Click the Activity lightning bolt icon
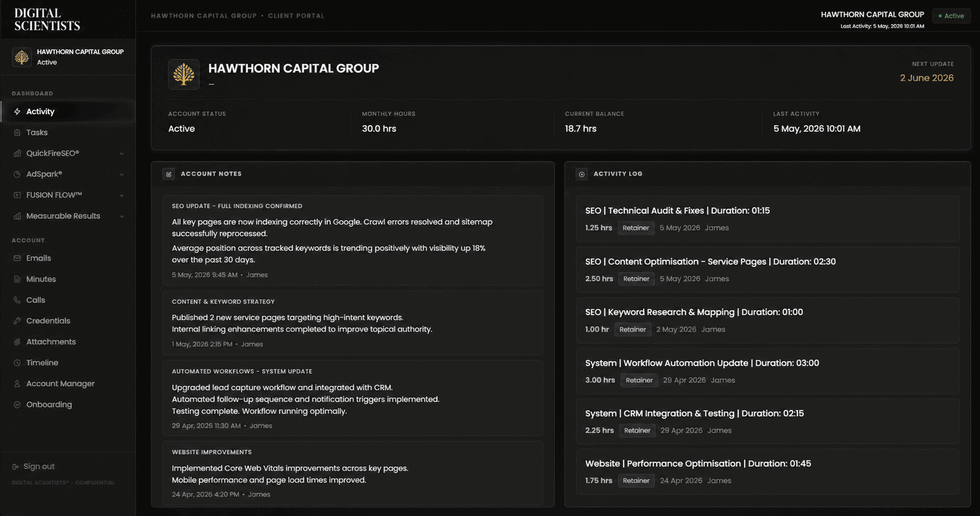 (17, 112)
